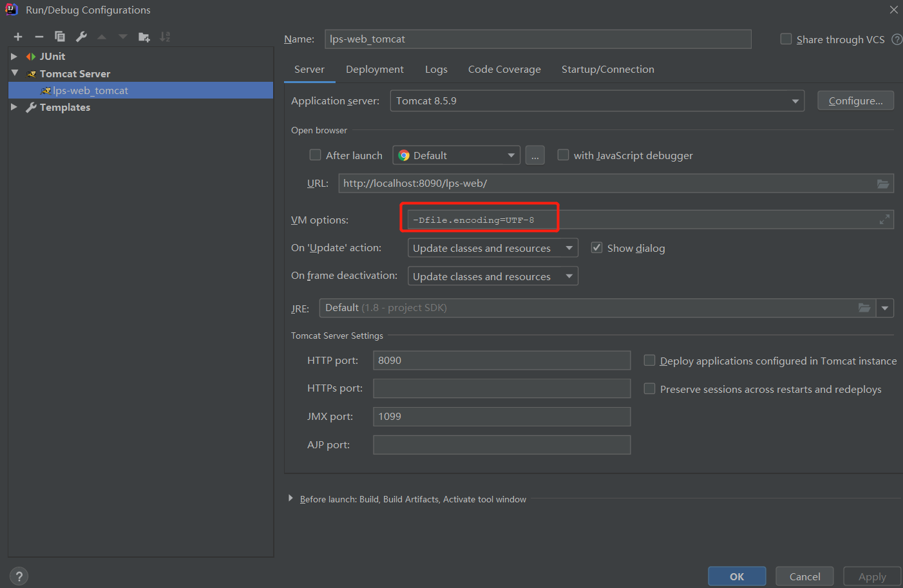
Task: Enable with JavaScript debugger checkbox
Action: click(563, 155)
